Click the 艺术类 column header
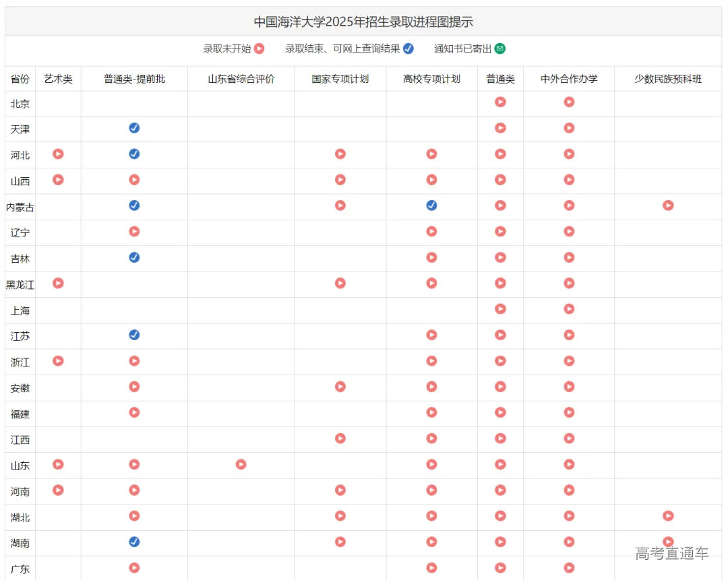 coord(58,79)
